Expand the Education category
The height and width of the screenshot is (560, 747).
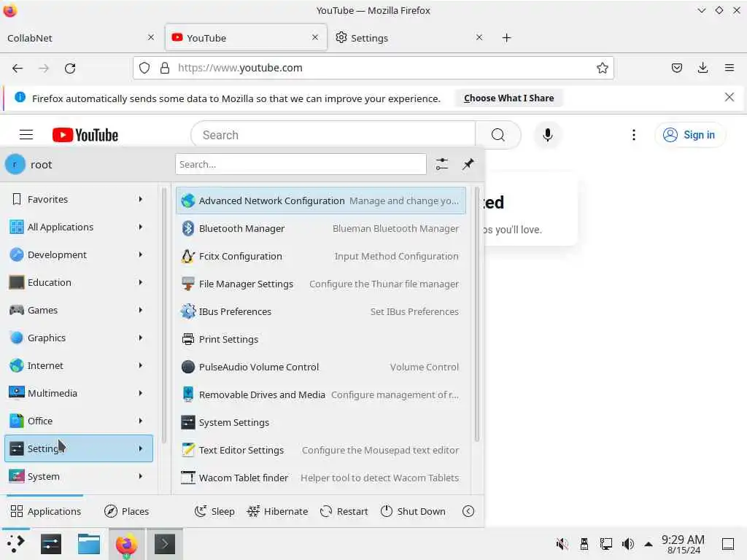tap(79, 282)
